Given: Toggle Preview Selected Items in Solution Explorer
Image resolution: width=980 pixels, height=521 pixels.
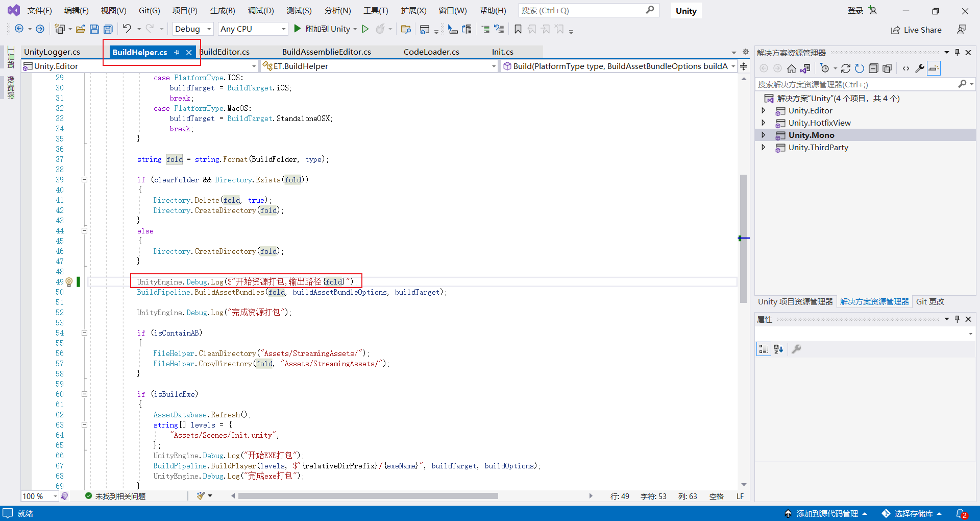Looking at the screenshot, I should pos(934,68).
